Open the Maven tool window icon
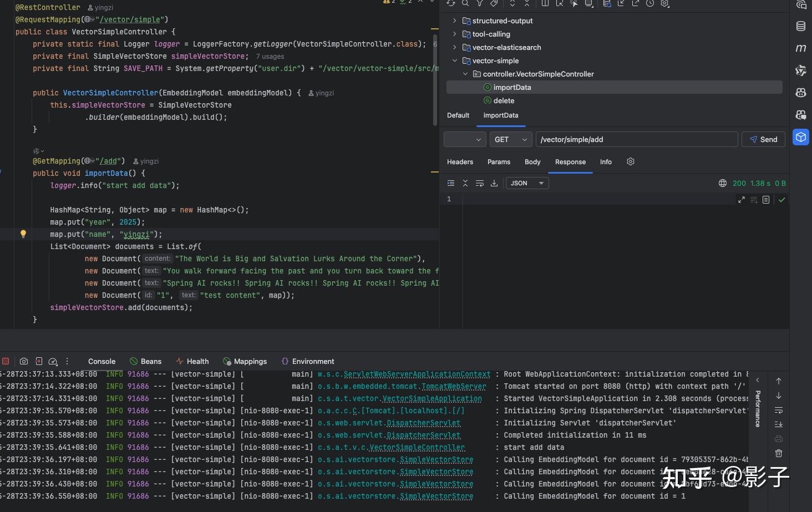Viewport: 812px width, 512px height. (x=801, y=48)
